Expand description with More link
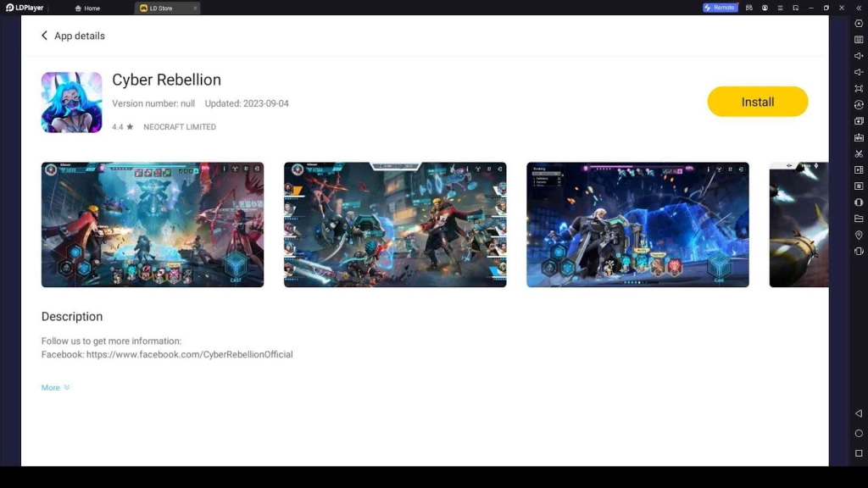 [55, 387]
